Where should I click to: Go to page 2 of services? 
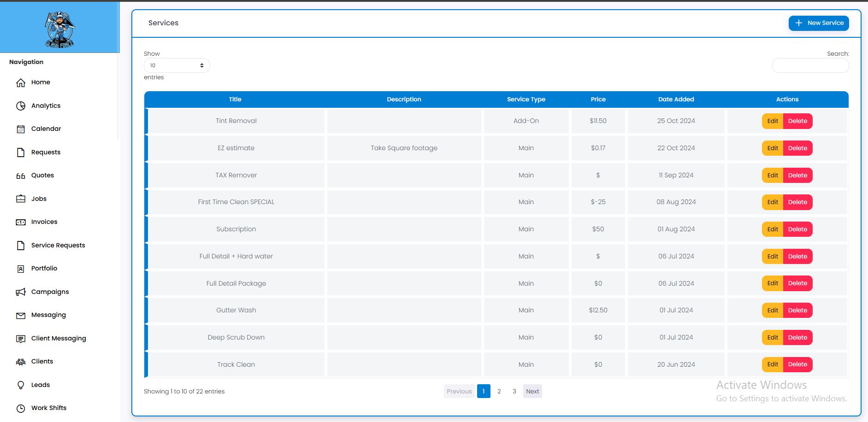pyautogui.click(x=499, y=392)
